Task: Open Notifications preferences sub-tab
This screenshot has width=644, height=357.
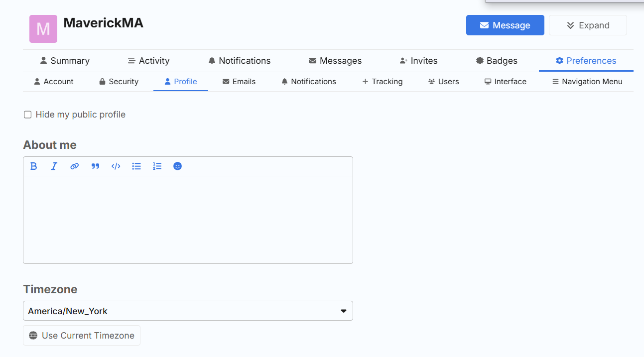Action: 309,82
